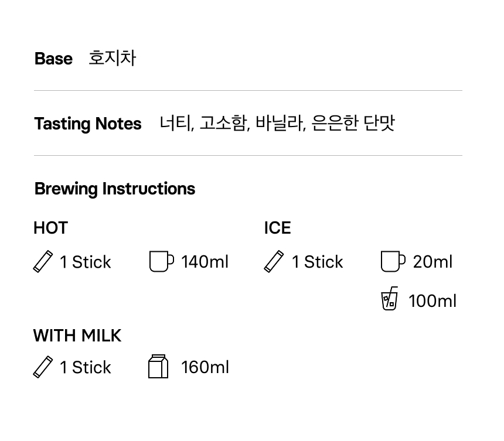Click the iced glass icon beside 100ml
This screenshot has width=504, height=441.
click(x=390, y=299)
